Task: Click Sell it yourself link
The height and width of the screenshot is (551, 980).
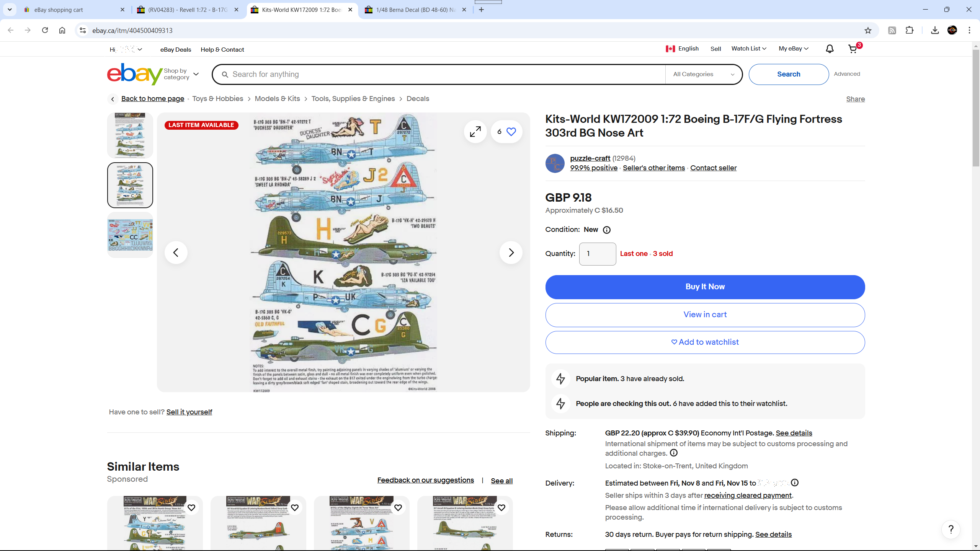Action: tap(189, 412)
